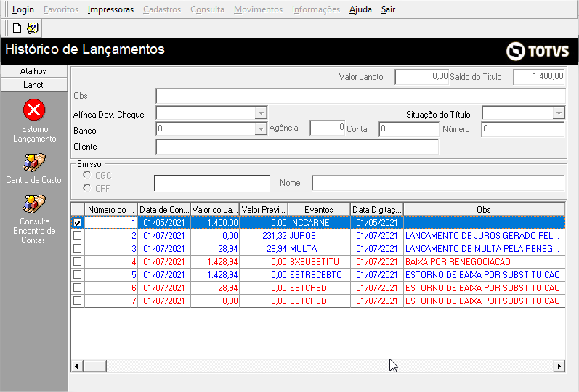Open the Favoritos menu
Viewport: 579px width, 392px height.
(61, 9)
